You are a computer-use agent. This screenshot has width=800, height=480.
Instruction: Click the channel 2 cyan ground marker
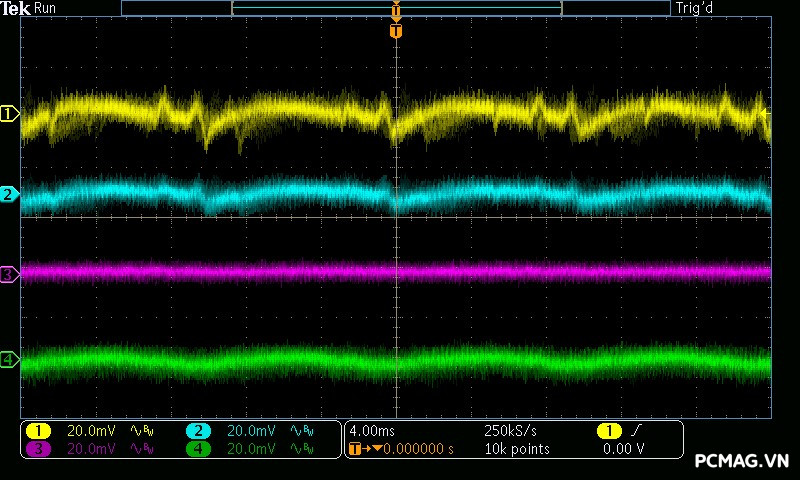pos(10,194)
